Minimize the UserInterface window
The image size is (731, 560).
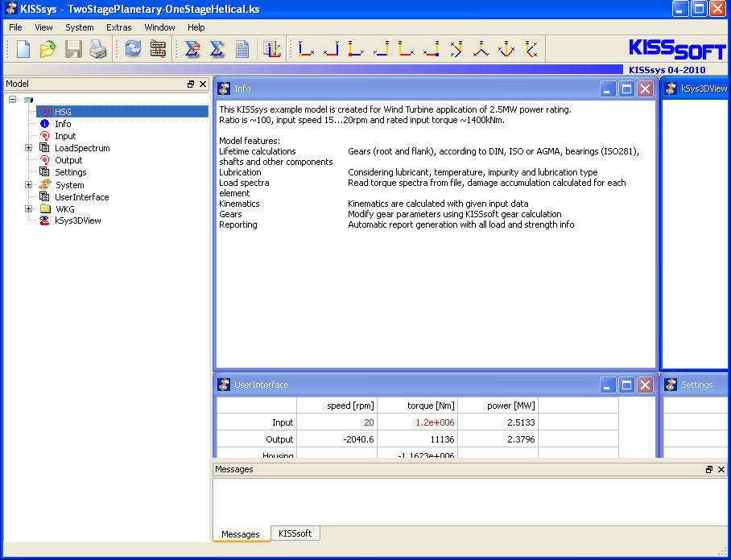click(608, 385)
